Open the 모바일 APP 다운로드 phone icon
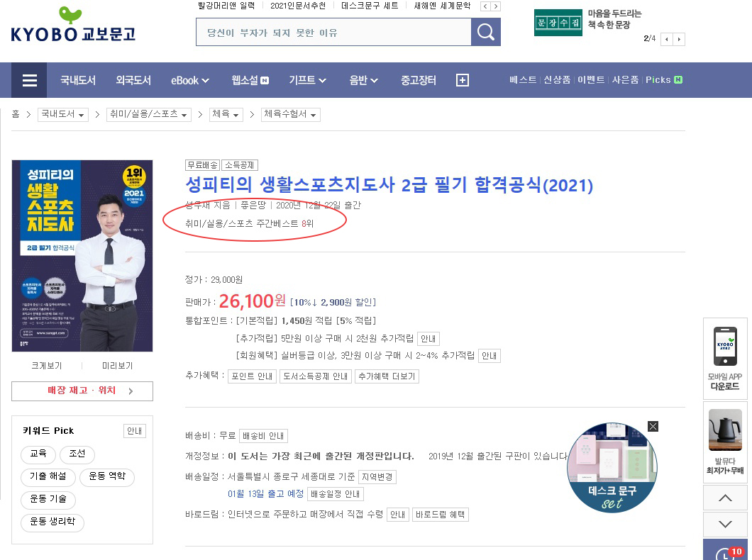 [x=725, y=346]
